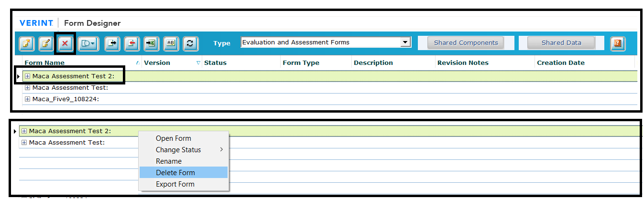This screenshot has height=199, width=644.
Task: Choose Open Form from context menu
Action: 183,138
